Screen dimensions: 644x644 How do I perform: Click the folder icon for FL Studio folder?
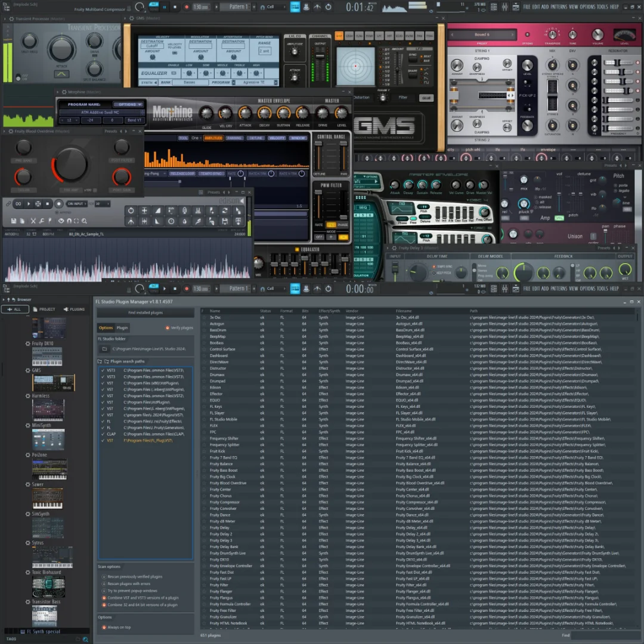tap(104, 349)
